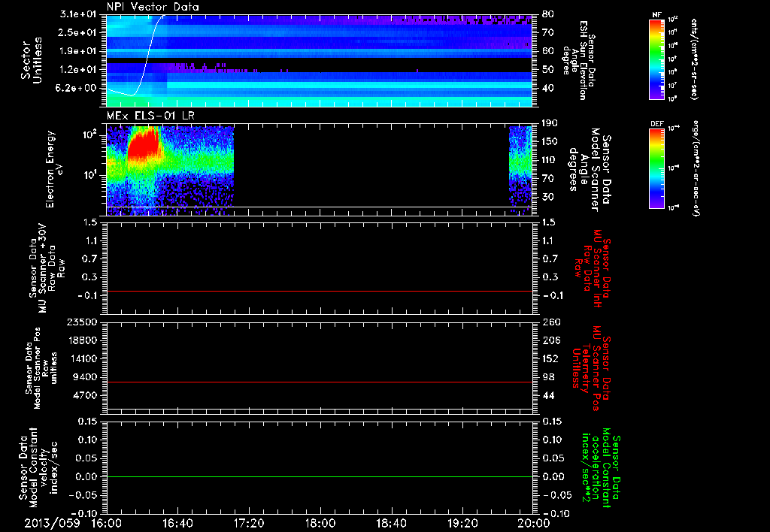Click the 'MU Scanner +30V Raw Data' axis title
Image resolution: width=770 pixels, height=532 pixels.
point(47,268)
